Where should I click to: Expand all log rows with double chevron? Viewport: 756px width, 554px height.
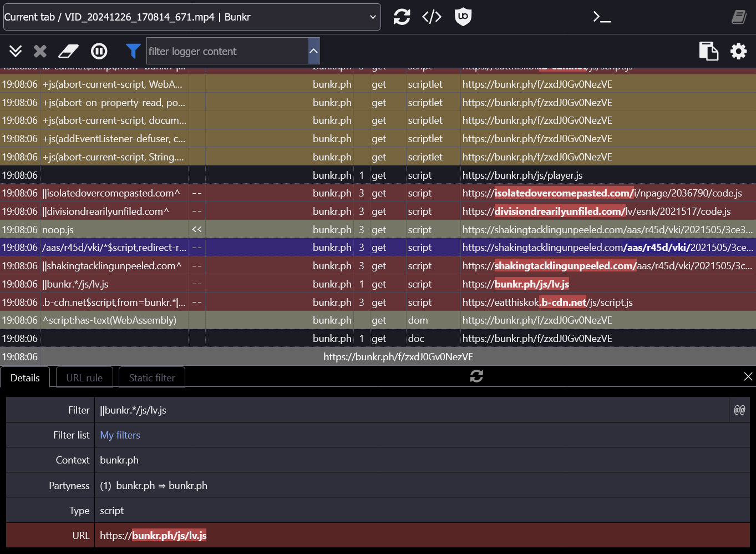coord(16,52)
